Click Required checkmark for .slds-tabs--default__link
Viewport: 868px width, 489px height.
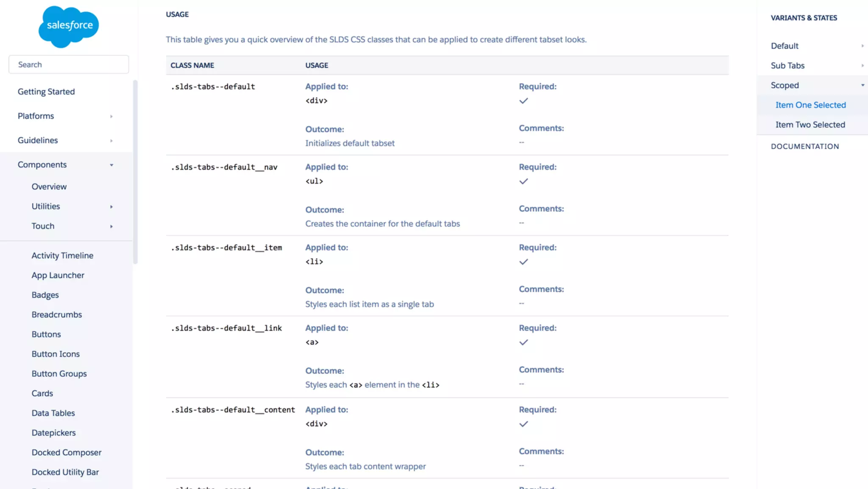[523, 342]
